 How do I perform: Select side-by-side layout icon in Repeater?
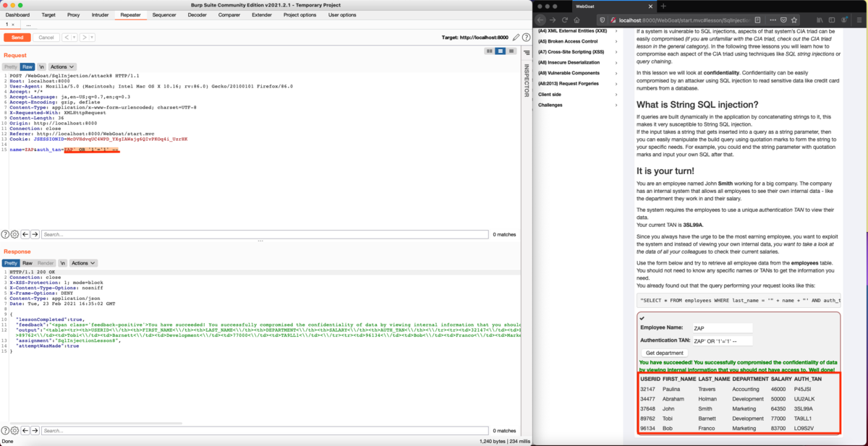[x=490, y=51]
